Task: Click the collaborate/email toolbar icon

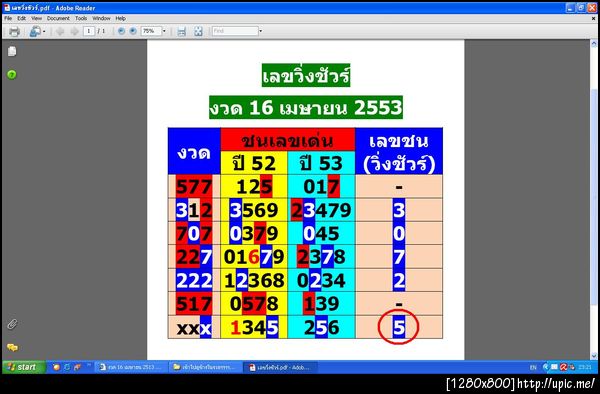Action: pos(35,31)
